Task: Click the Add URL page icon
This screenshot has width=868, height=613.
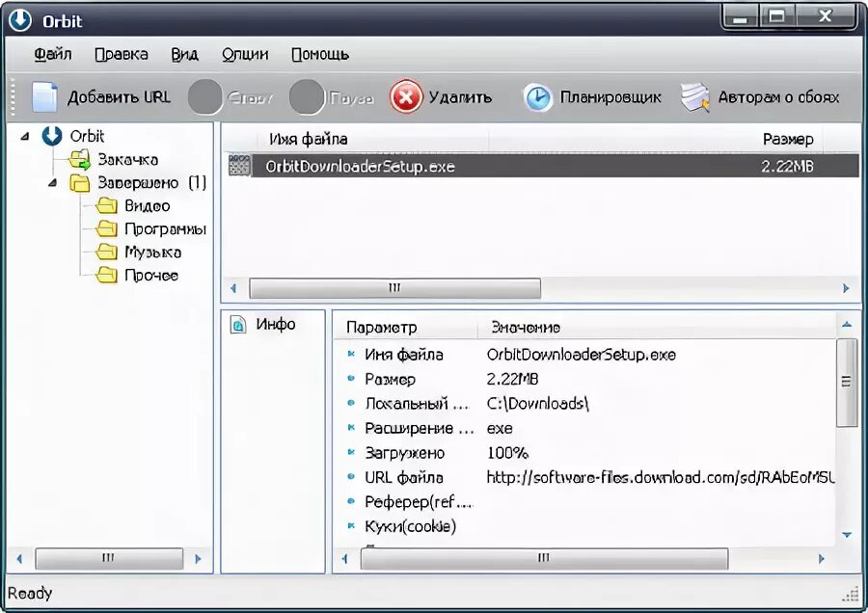Action: 44,96
